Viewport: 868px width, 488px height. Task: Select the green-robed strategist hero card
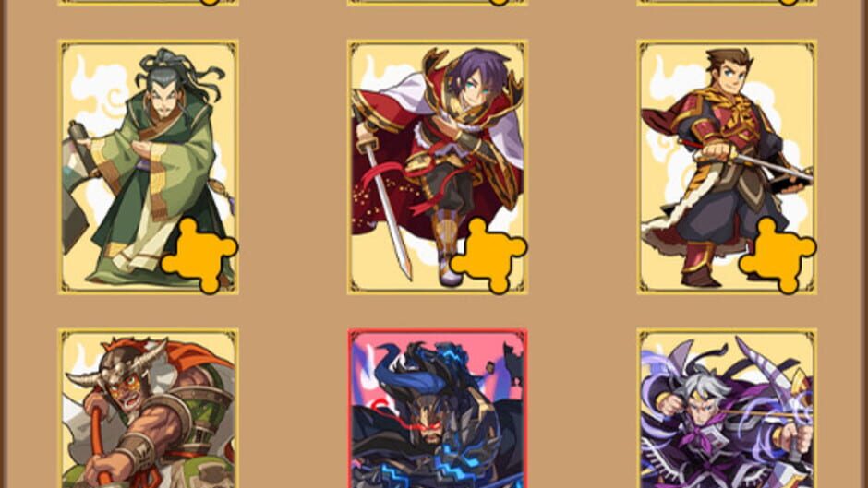point(148,167)
